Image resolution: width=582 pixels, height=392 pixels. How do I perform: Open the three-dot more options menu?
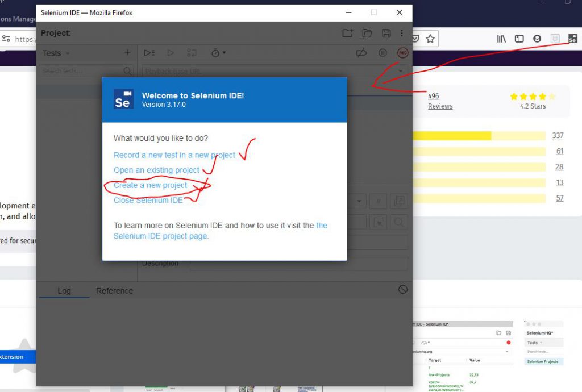(x=402, y=33)
